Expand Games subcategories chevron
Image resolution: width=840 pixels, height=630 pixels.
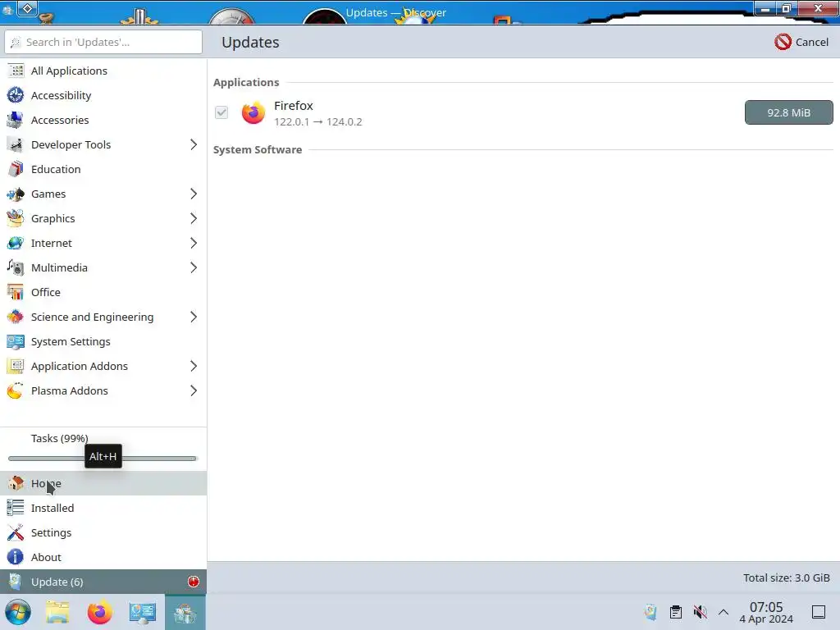[194, 194]
